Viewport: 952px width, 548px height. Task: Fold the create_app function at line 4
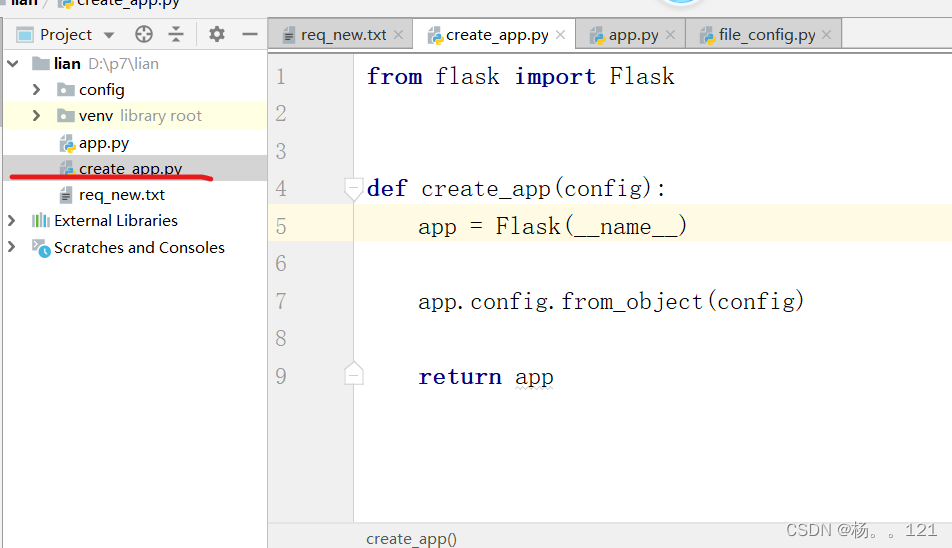(x=353, y=189)
